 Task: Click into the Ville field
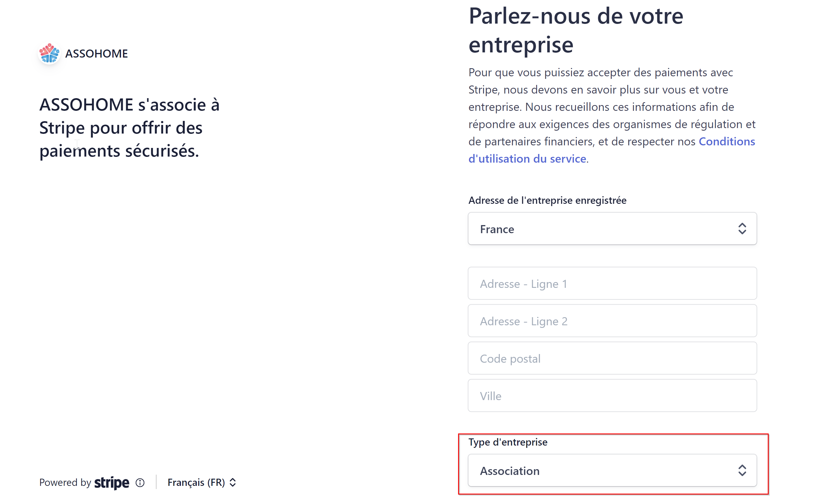coord(612,396)
